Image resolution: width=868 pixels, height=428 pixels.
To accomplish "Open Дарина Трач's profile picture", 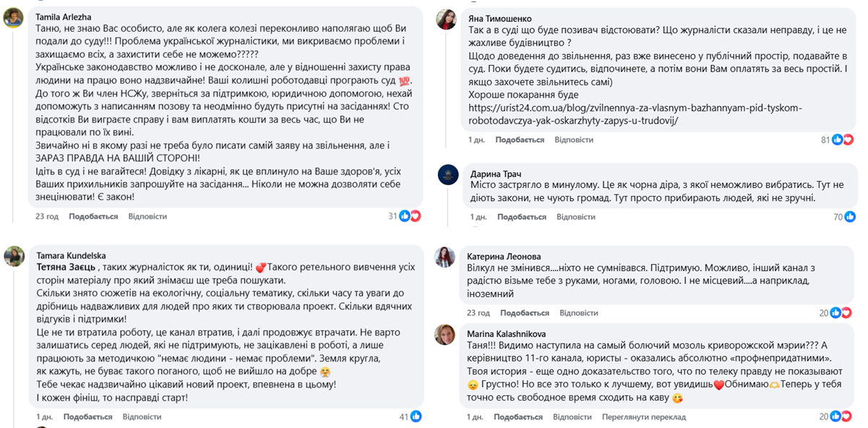I will pos(446,176).
